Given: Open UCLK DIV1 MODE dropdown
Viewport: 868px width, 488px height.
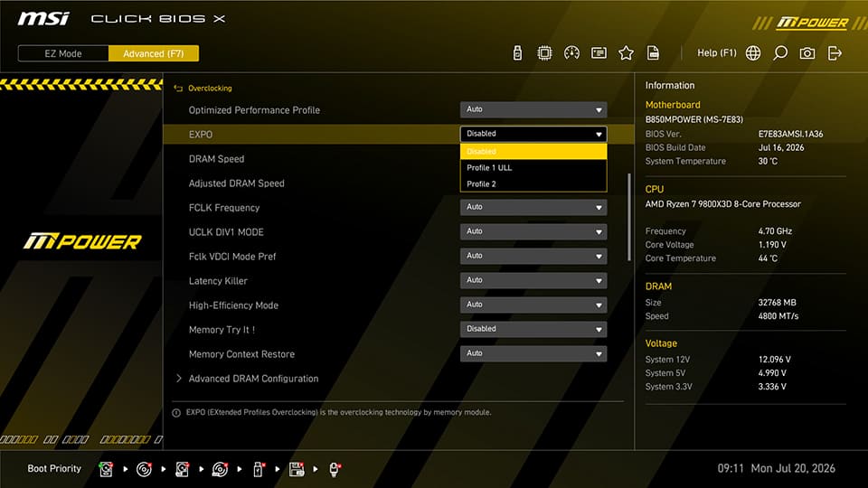Looking at the screenshot, I should pos(533,231).
